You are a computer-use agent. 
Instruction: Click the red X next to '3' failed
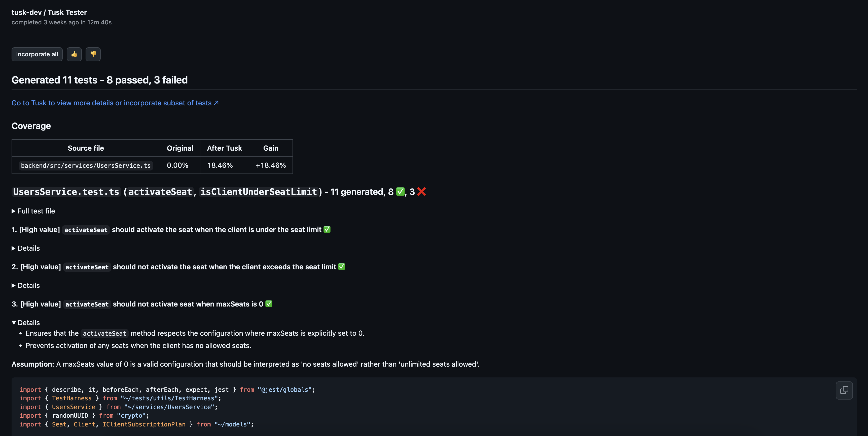(x=422, y=192)
